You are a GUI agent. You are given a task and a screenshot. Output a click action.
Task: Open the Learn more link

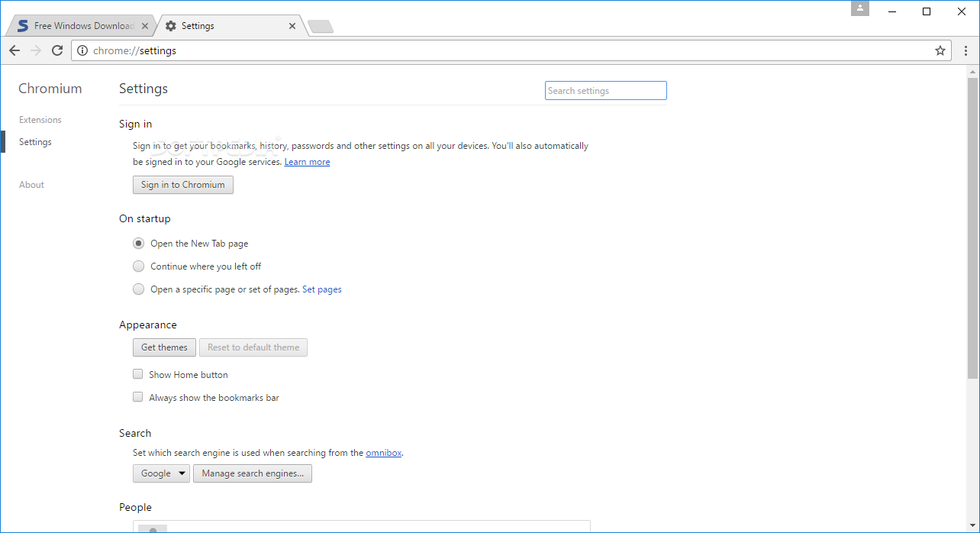click(x=308, y=162)
